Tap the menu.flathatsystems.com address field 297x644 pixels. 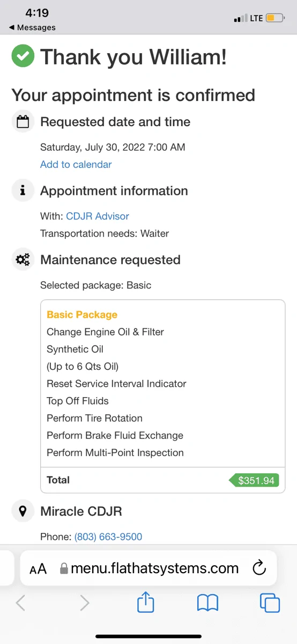click(148, 568)
